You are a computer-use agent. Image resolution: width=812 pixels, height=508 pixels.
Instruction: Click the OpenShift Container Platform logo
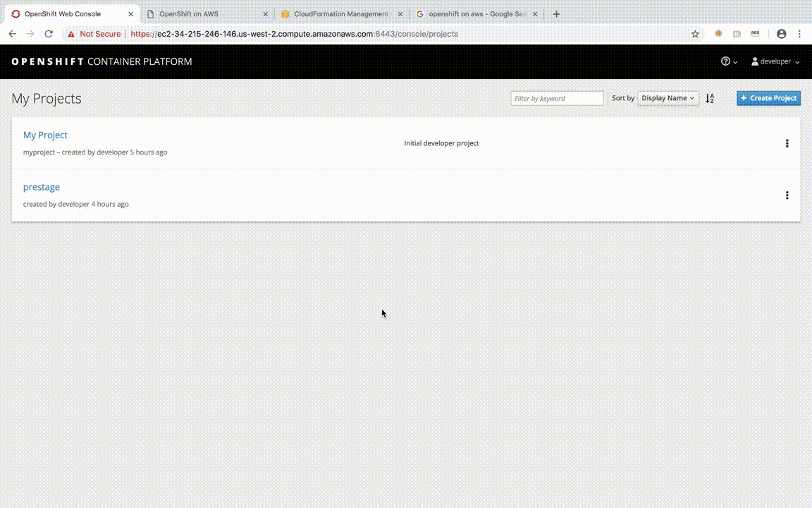tap(101, 61)
